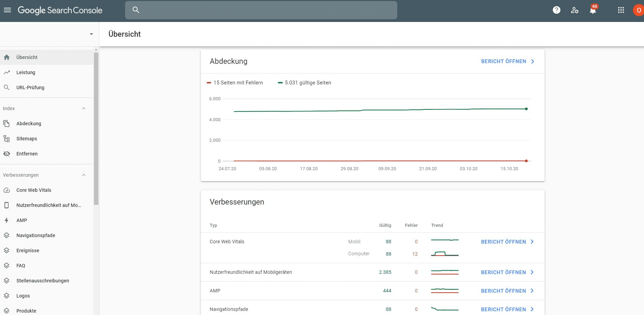Click the Gültig column header
Viewport: 644px width, 315px height.
coord(385,225)
